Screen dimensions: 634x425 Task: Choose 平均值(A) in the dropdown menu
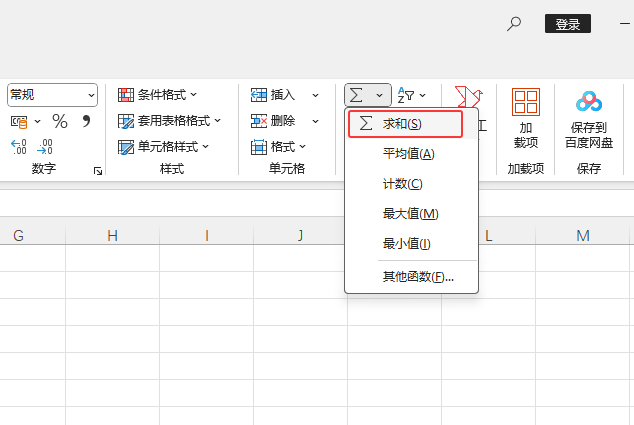pos(408,154)
